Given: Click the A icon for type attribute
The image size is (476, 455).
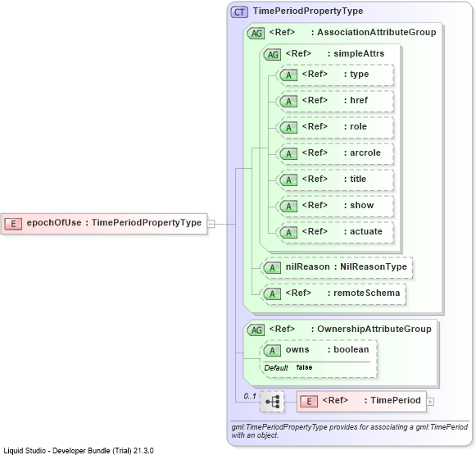Looking at the screenshot, I should click(288, 75).
